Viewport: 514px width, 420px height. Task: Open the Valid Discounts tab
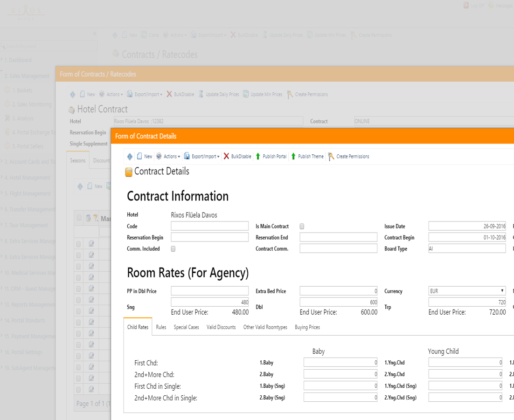pos(221,327)
